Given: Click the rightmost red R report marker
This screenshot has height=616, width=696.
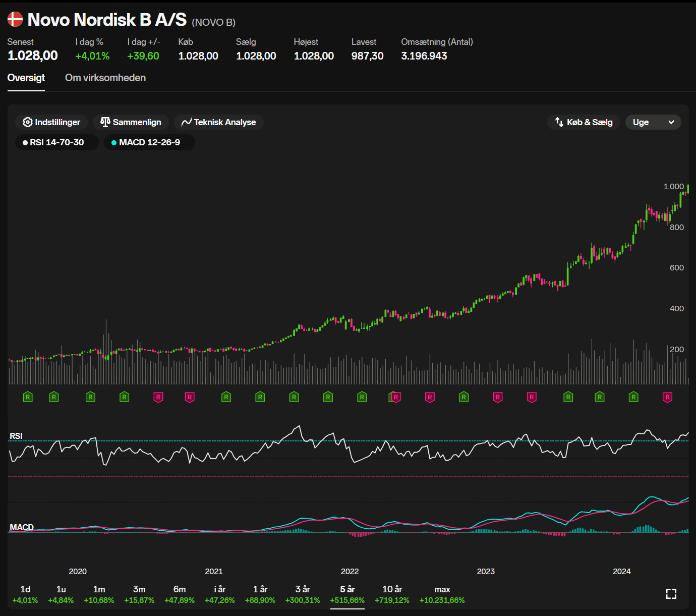Looking at the screenshot, I should click(667, 397).
